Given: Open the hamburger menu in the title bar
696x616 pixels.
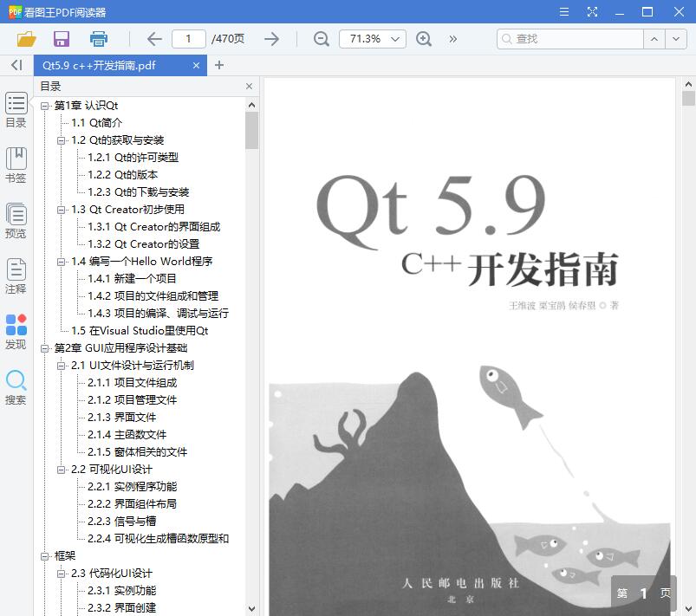Looking at the screenshot, I should pos(564,11).
